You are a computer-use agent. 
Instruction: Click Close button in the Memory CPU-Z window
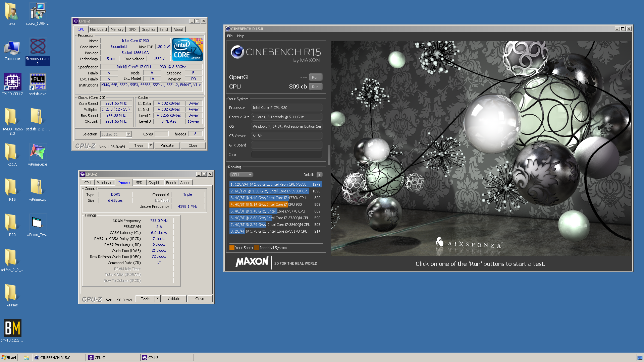(200, 299)
